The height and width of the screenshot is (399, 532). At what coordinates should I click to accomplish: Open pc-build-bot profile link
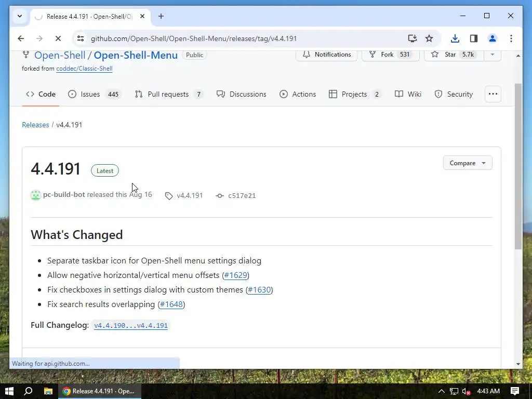(64, 194)
